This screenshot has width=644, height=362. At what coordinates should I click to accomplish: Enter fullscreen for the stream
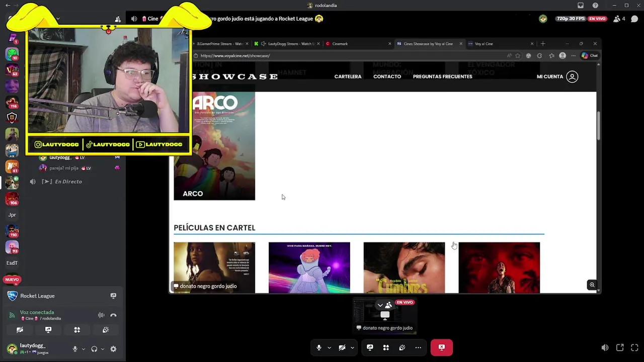634,347
